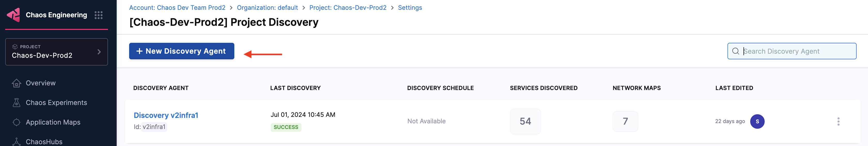Click the New Discovery Agent button
The width and height of the screenshot is (868, 146).
(x=181, y=51)
